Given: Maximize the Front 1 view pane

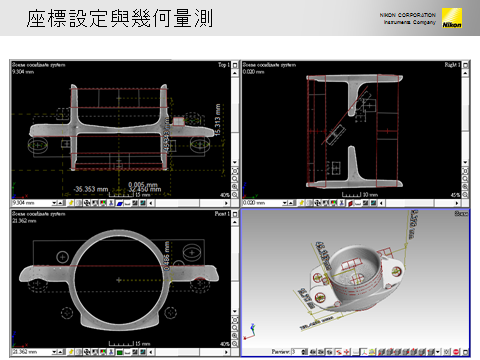Looking at the screenshot, I should pos(235,214).
